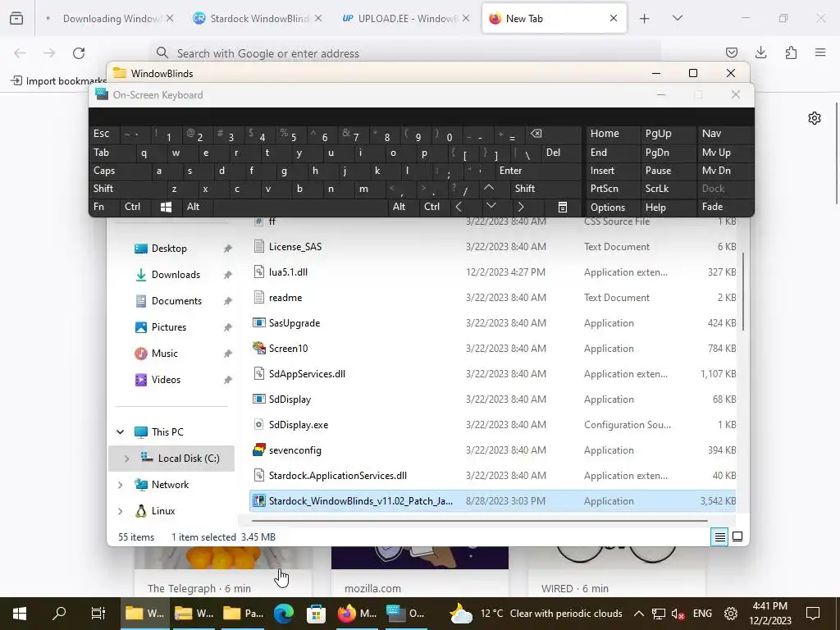Switch Explorer to large thumbnails view
Image resolution: width=840 pixels, height=630 pixels.
point(737,536)
